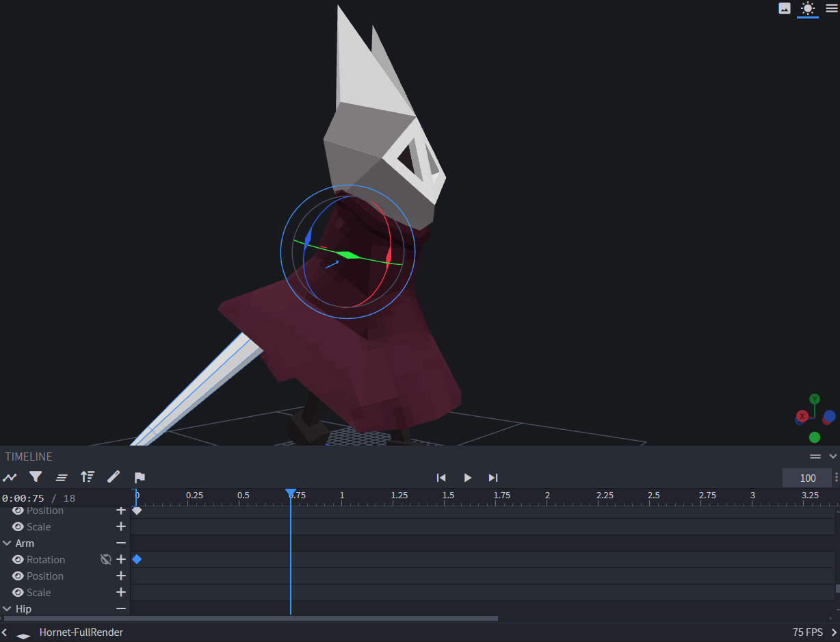
Task: Select the Hornet-FullRender animation label
Action: pyautogui.click(x=81, y=632)
